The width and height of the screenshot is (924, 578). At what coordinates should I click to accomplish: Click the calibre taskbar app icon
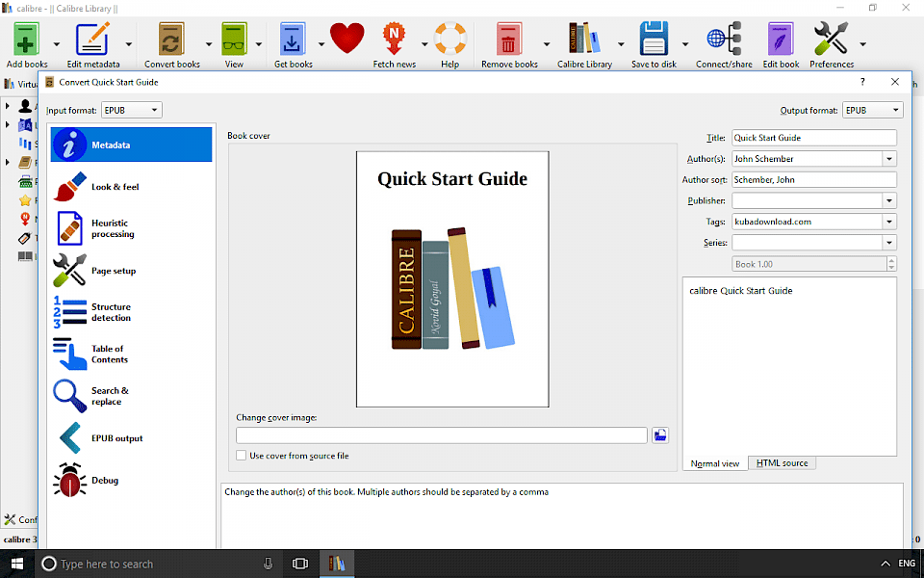point(337,564)
